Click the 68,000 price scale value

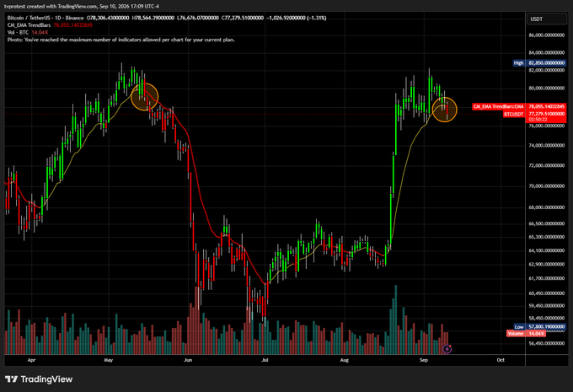(x=547, y=207)
